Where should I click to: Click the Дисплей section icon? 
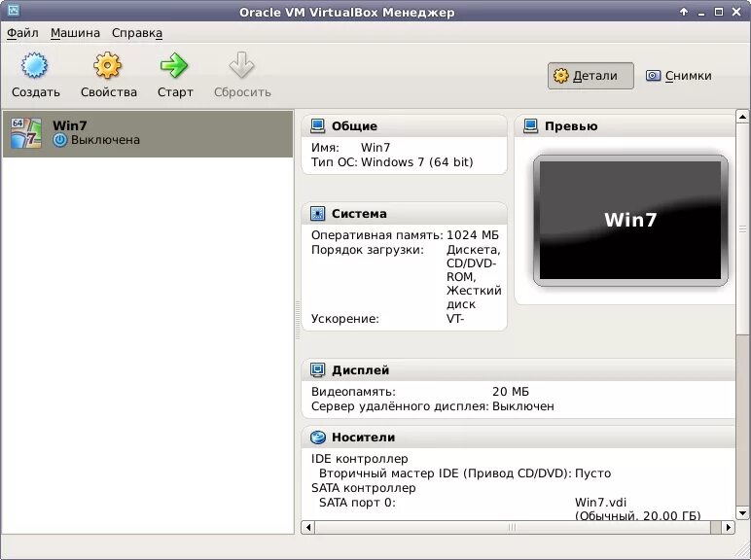[317, 370]
